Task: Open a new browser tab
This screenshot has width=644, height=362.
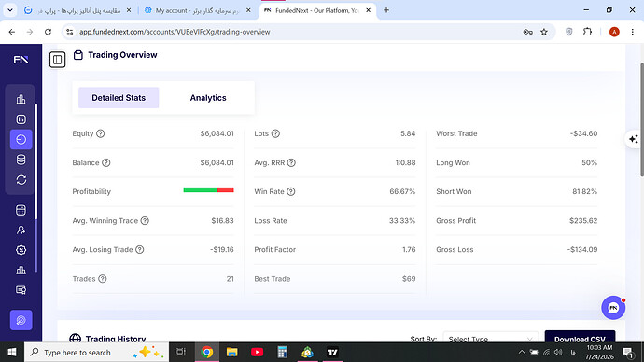Action: click(386, 10)
